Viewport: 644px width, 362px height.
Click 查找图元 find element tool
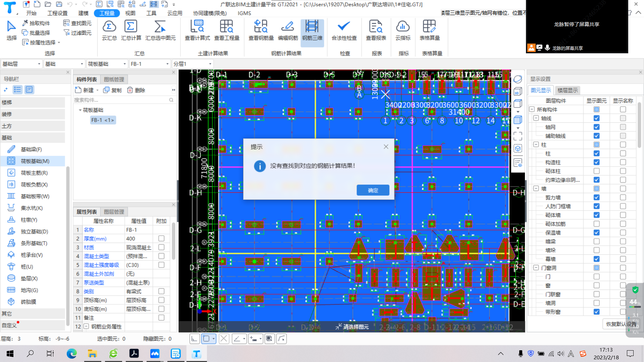[77, 23]
